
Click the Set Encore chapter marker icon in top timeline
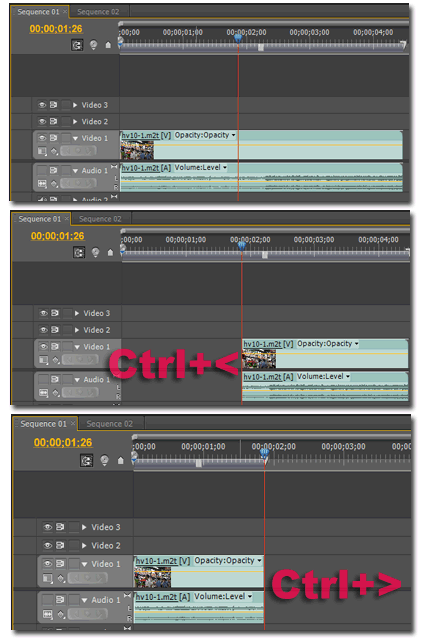(94, 45)
